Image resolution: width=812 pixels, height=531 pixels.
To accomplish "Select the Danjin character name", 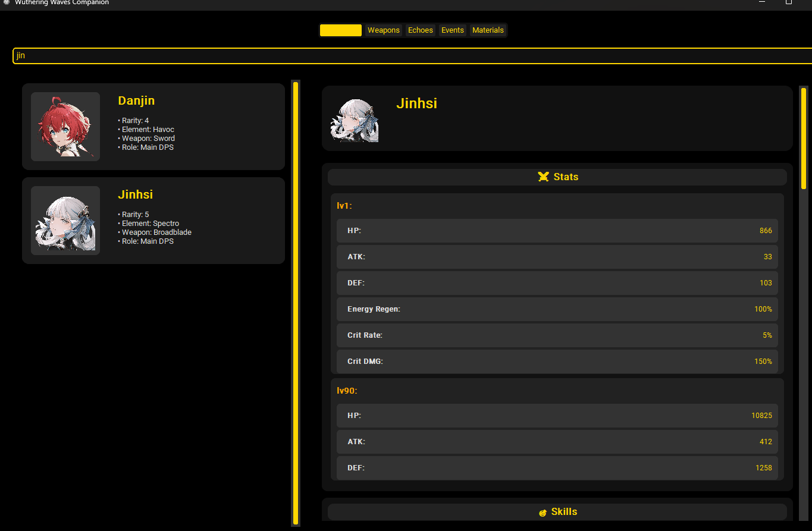I will pyautogui.click(x=136, y=100).
